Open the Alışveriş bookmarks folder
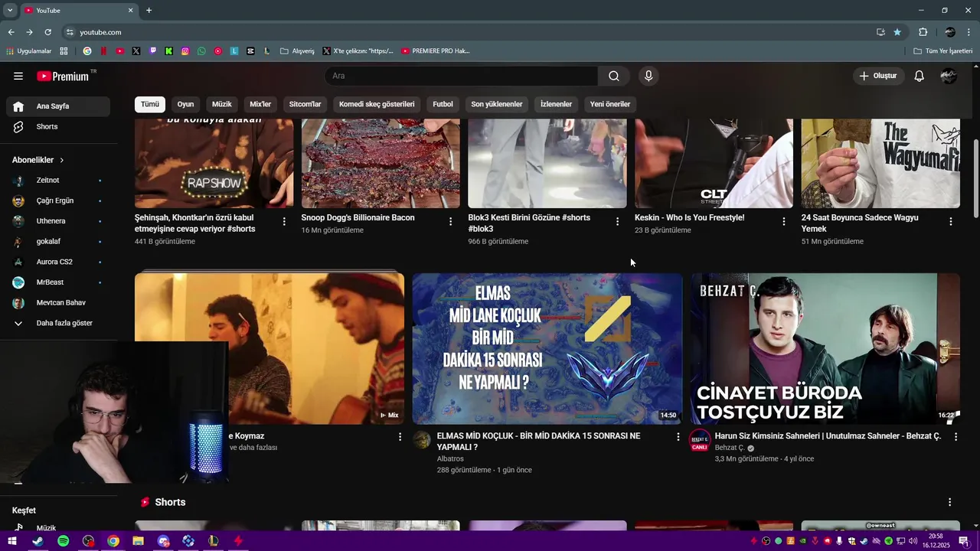The image size is (980, 551). tap(297, 51)
